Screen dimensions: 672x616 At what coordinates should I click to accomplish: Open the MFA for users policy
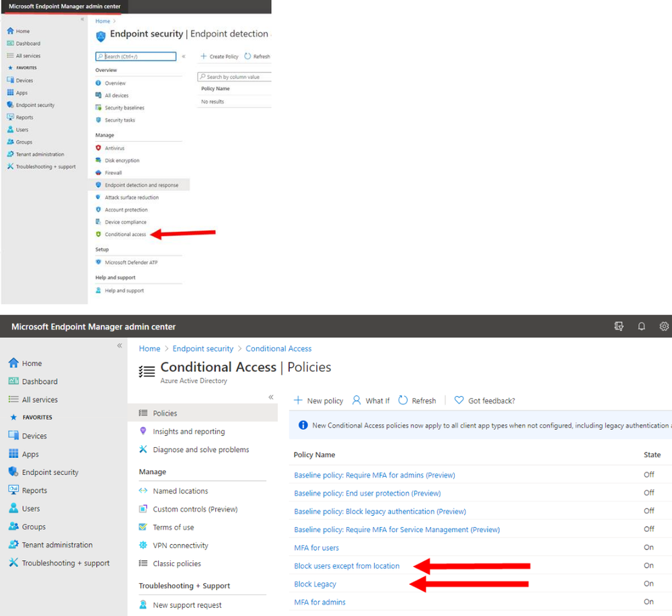point(316,548)
